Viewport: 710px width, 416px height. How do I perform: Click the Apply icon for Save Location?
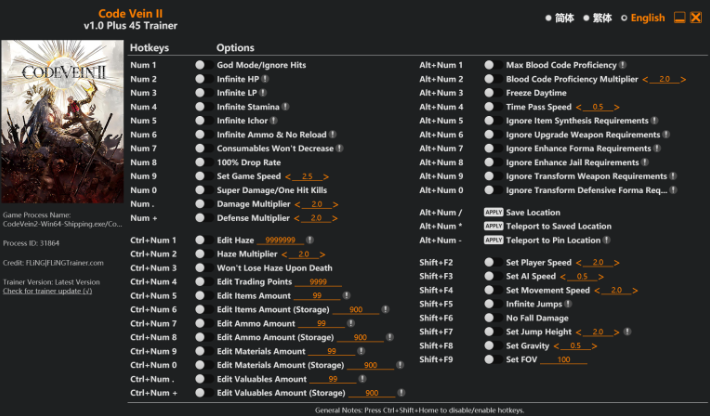coord(494,212)
